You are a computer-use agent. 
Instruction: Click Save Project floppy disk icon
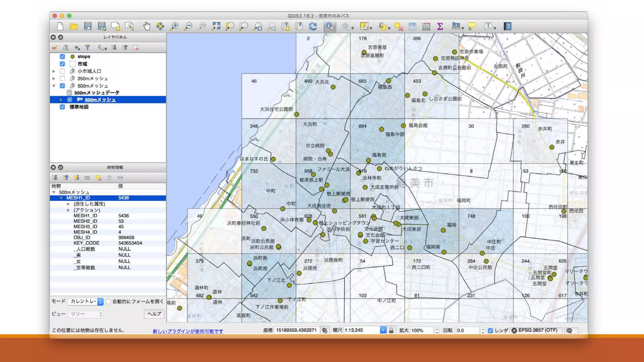point(88,26)
